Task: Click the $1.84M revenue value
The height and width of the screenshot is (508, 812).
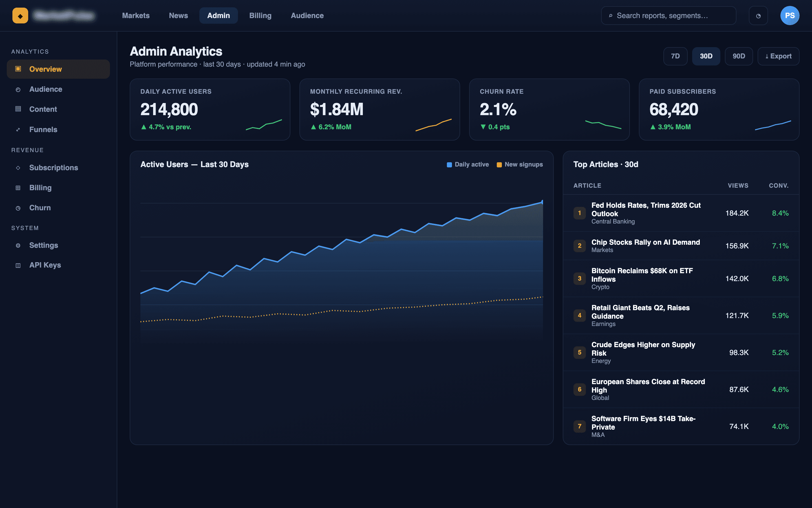Action: (337, 110)
